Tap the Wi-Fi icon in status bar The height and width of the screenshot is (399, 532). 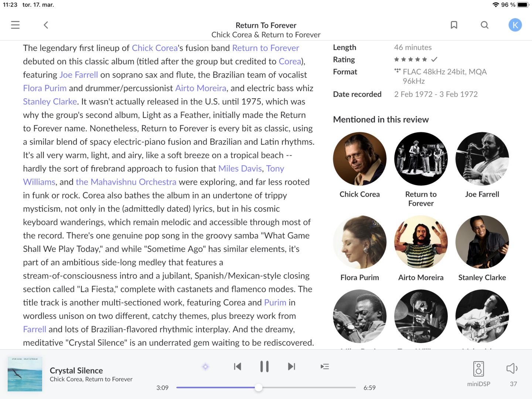click(x=496, y=5)
